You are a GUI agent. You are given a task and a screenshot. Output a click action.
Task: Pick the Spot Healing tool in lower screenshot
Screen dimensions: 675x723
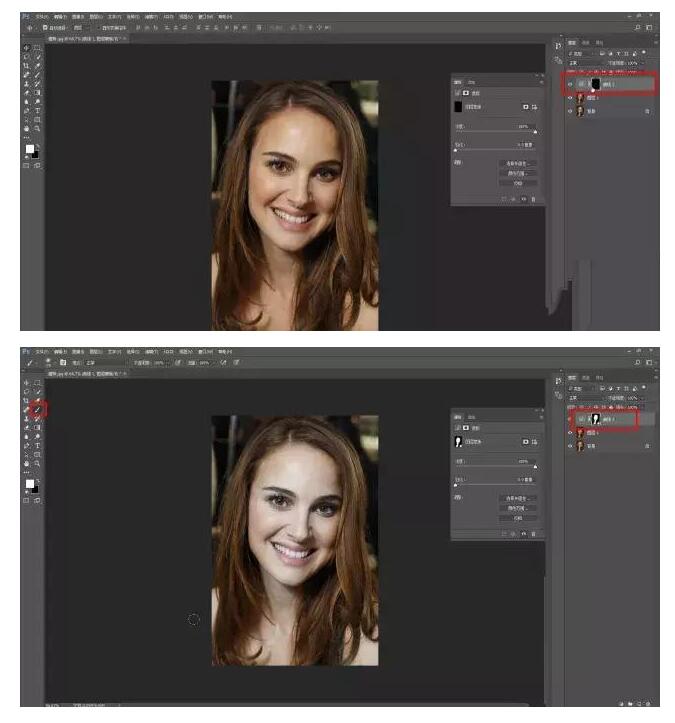(26, 409)
